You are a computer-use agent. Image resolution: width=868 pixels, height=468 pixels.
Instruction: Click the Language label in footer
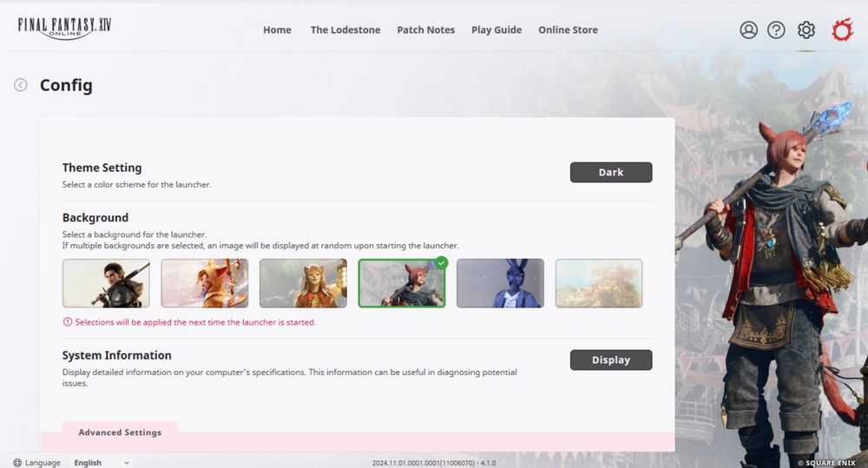coord(43,463)
